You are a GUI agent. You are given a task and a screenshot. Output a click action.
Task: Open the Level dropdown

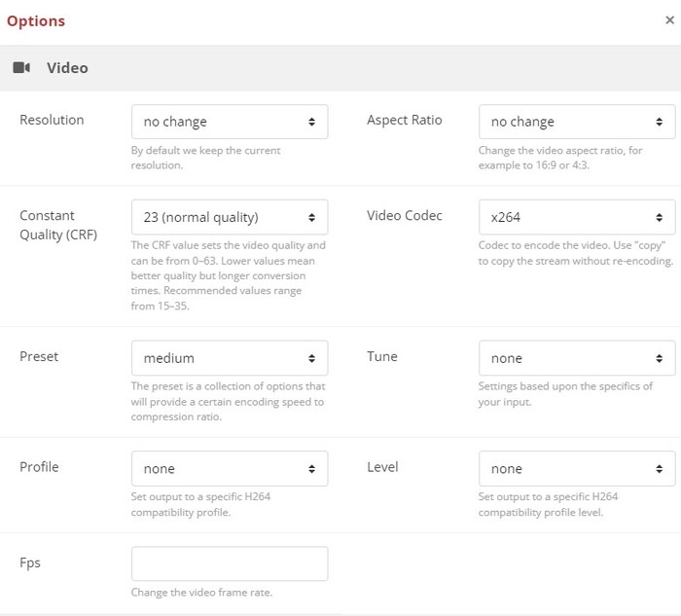point(577,468)
